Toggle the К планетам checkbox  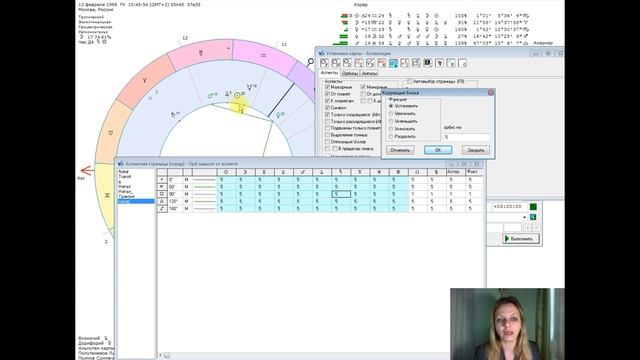(x=327, y=101)
